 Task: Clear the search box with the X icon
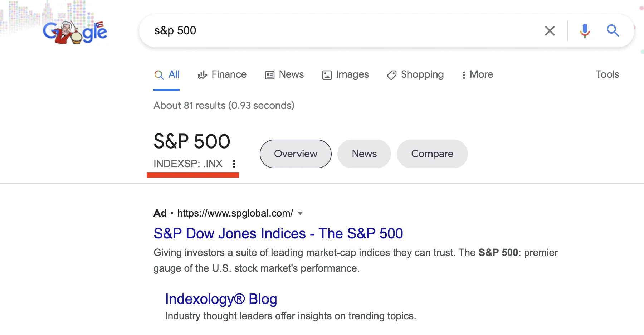pos(550,31)
